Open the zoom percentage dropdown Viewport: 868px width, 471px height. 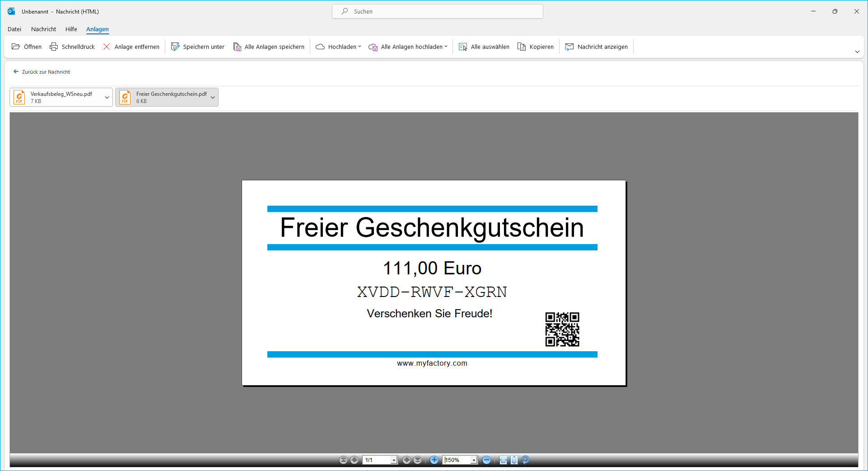(474, 460)
